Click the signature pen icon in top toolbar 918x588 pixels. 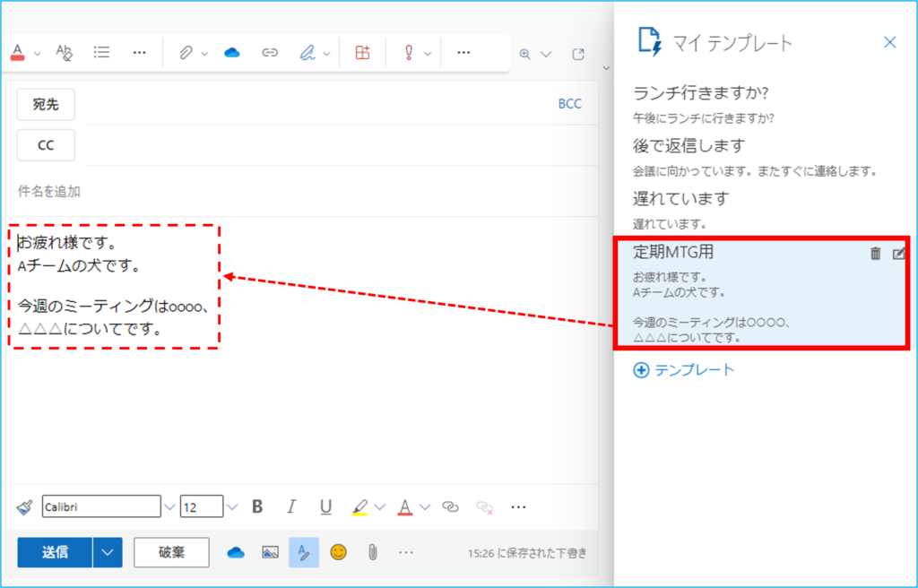tap(307, 53)
